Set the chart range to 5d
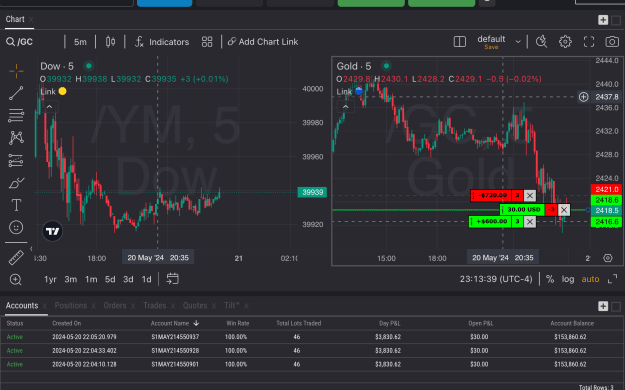The height and width of the screenshot is (390, 625). coord(110,279)
